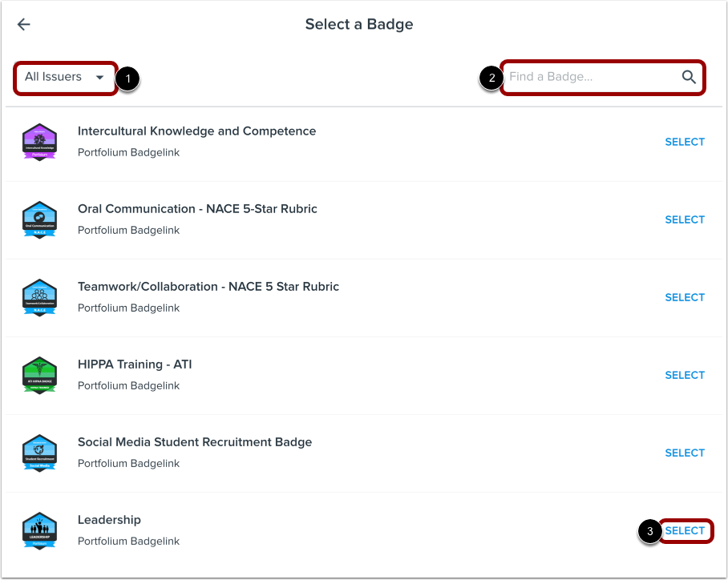728x580 pixels.
Task: Click the HIPPA Training badge row
Action: pos(361,375)
